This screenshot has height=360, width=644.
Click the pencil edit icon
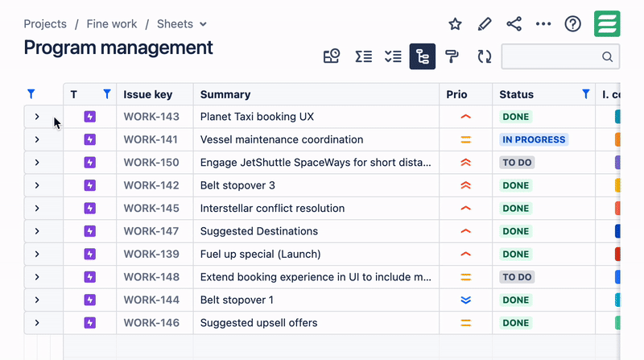click(x=484, y=24)
